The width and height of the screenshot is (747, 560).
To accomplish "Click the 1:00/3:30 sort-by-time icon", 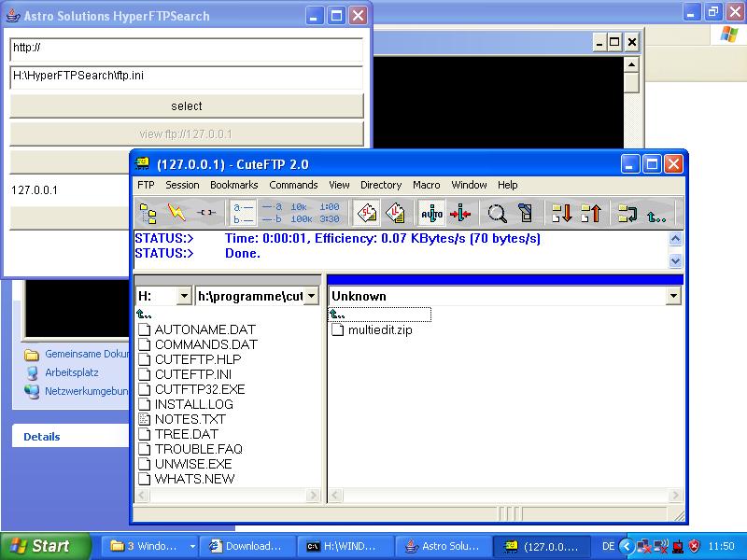I will pyautogui.click(x=330, y=213).
